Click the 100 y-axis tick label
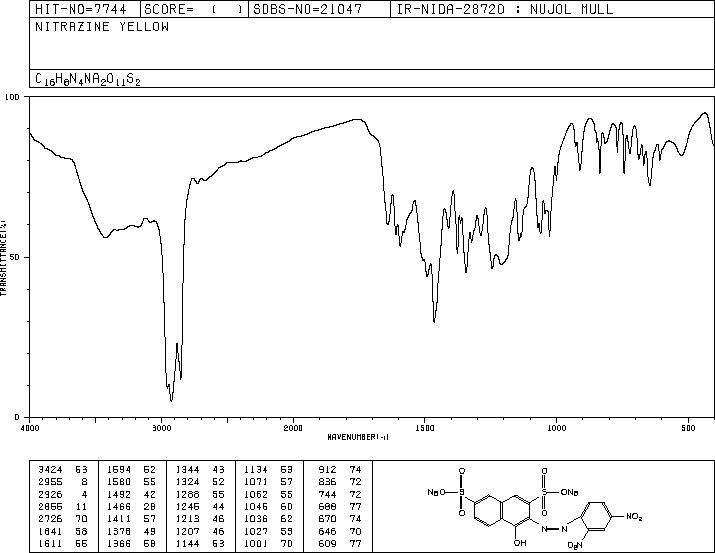Screen dimensions: 715x553 (x=12, y=97)
